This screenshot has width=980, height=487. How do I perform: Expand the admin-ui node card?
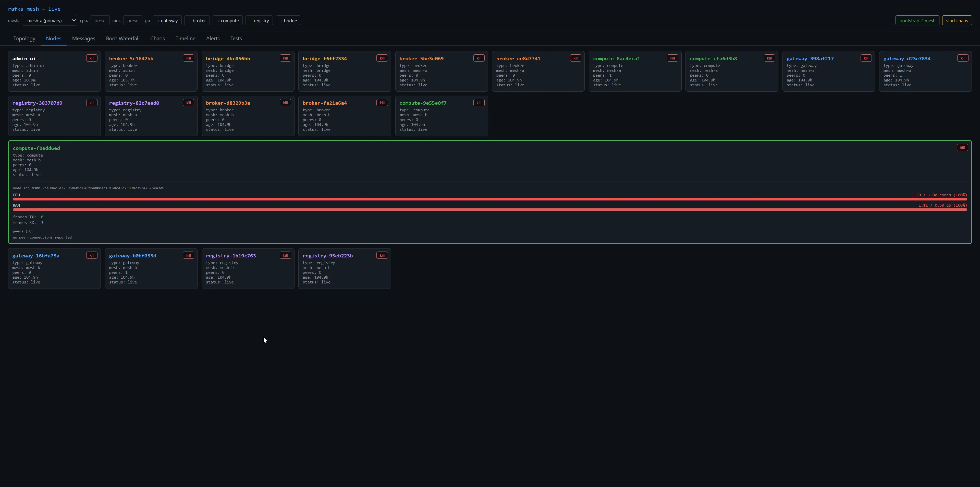54,71
